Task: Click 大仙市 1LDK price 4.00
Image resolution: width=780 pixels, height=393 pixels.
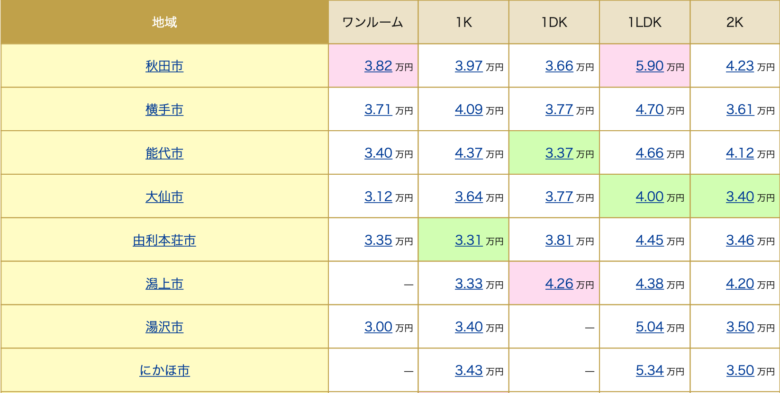Action: coord(650,197)
